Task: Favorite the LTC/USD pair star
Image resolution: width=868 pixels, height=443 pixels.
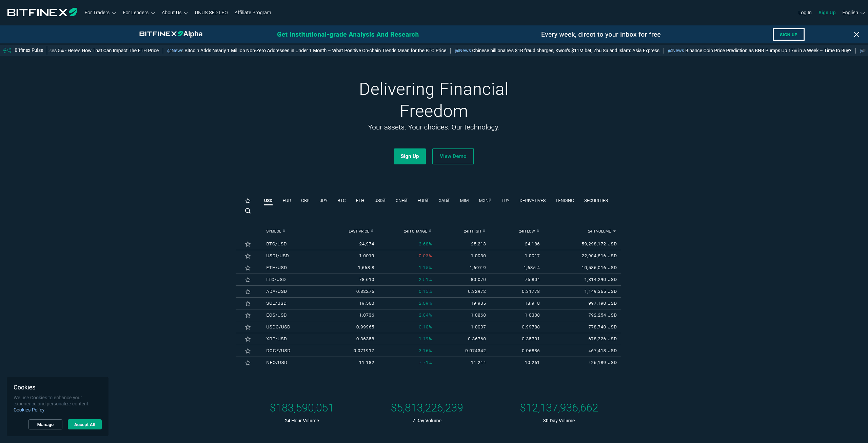Action: tap(248, 280)
